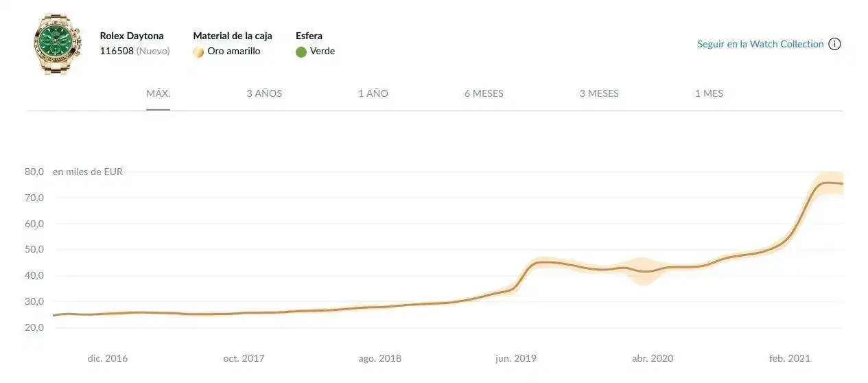Switch to the 1 MES tab
868x383 pixels.
click(709, 93)
